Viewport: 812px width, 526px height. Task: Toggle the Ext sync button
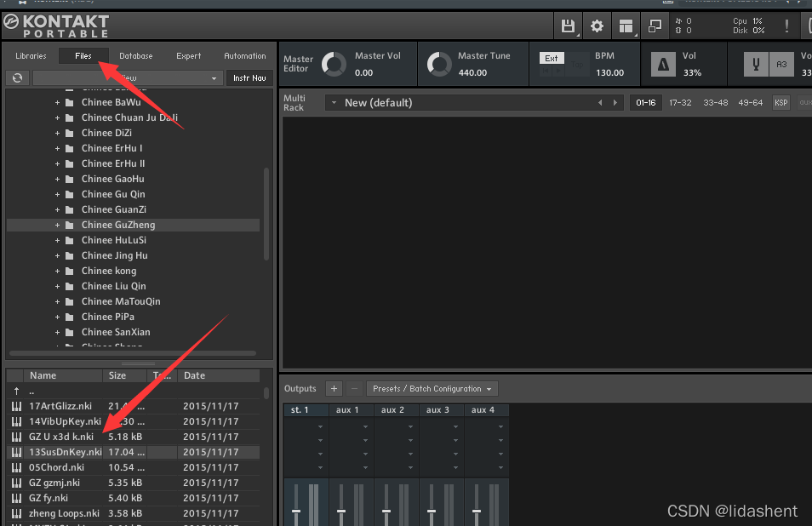(552, 58)
